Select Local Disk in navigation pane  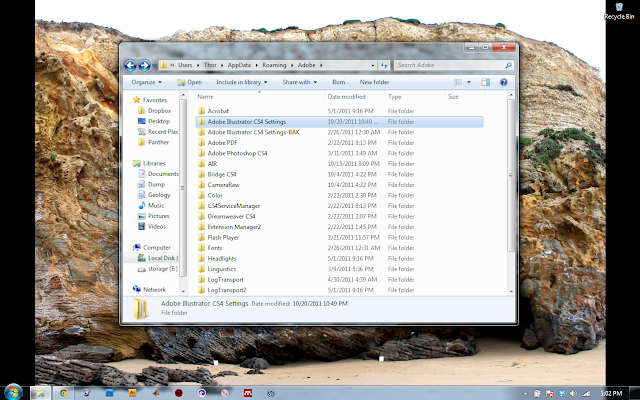pos(158,258)
